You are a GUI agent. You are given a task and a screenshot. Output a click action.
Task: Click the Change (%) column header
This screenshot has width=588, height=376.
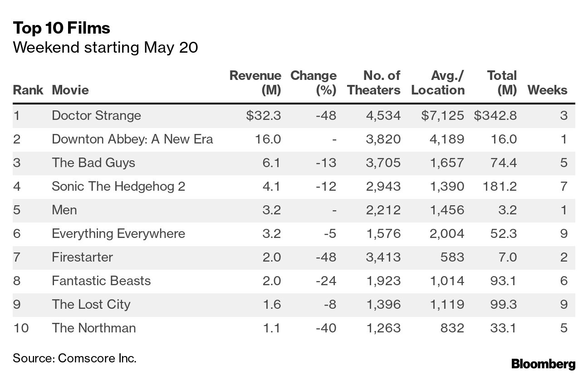(314, 83)
